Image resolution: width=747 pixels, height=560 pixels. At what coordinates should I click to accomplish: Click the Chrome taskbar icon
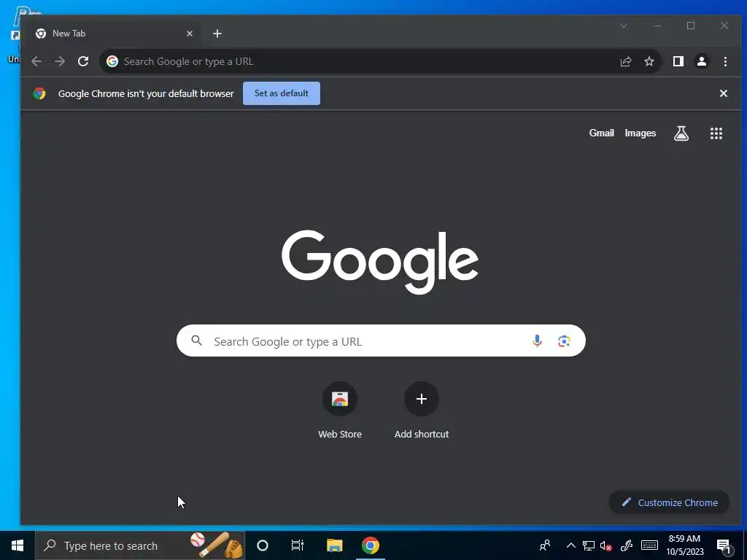[370, 545]
